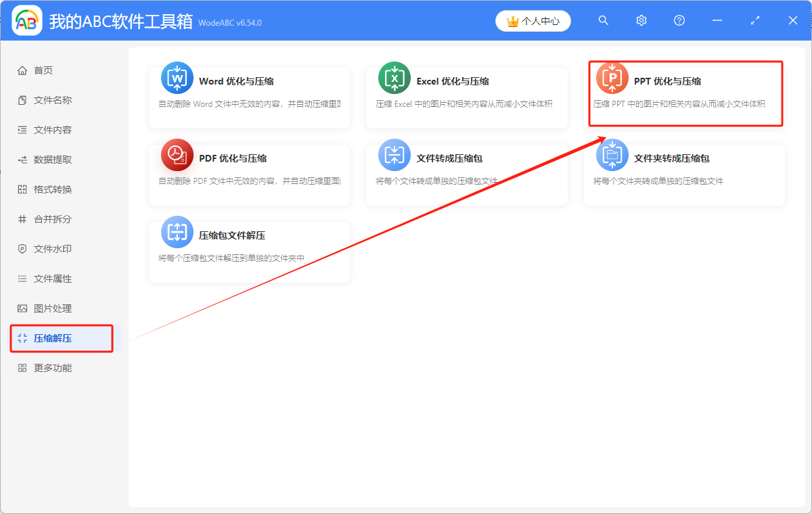
Task: Open the PPT 优化与压缩 tool icon
Action: point(612,77)
